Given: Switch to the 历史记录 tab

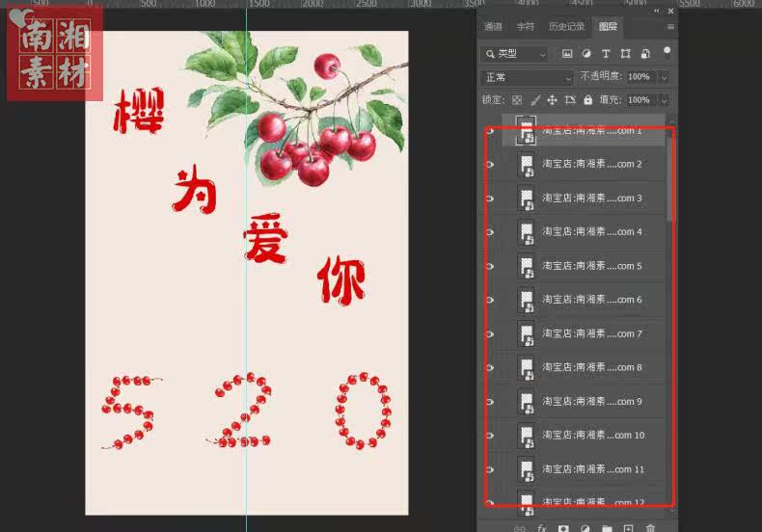Looking at the screenshot, I should pyautogui.click(x=566, y=27).
